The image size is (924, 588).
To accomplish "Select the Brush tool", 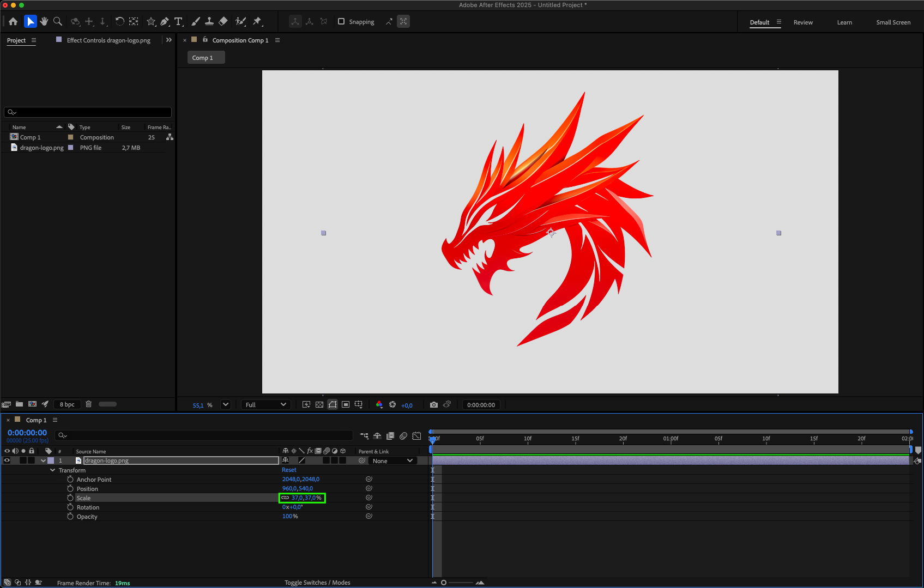I will click(196, 21).
